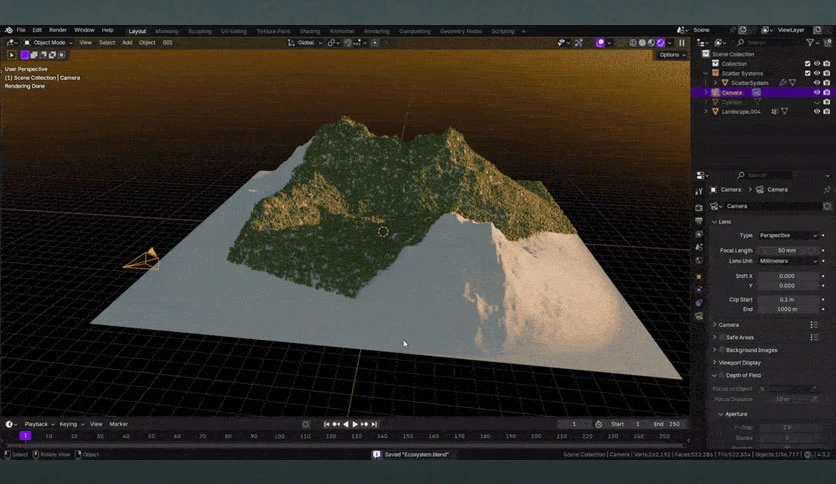
Task: Open the Physics properties tab
Action: pos(699,289)
